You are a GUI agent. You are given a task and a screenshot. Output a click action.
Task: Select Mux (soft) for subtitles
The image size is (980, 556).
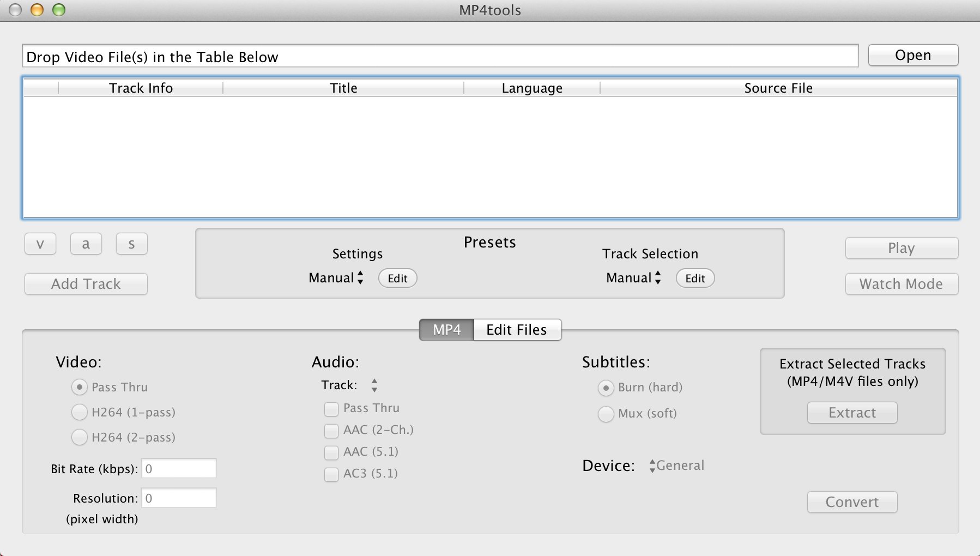[x=606, y=414]
